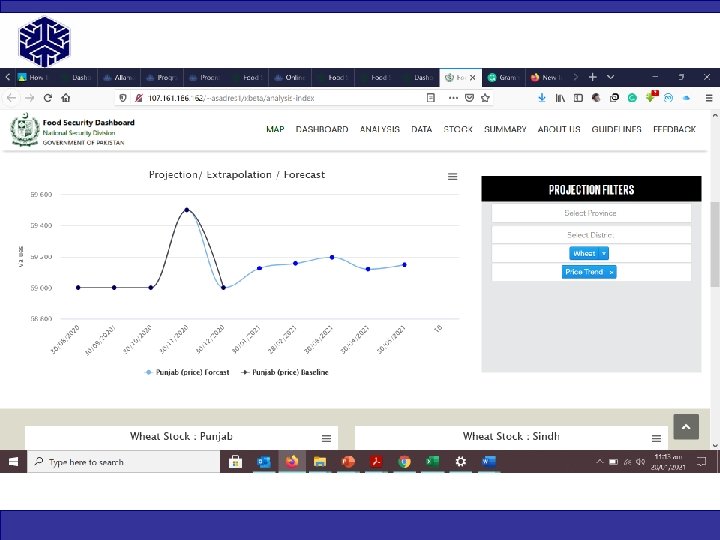This screenshot has height=540, width=720.
Task: Open the FEEDBACK navigation item
Action: tap(675, 129)
